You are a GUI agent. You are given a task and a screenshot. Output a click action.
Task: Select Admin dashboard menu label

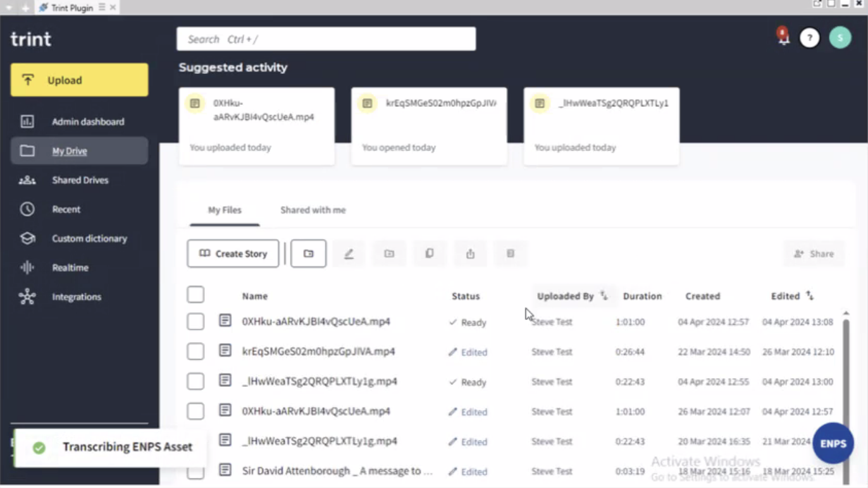pos(88,121)
